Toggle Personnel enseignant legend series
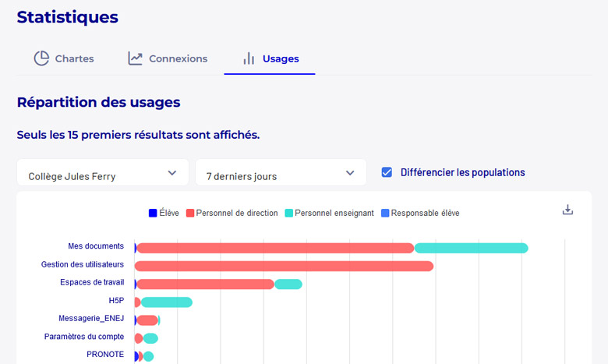Viewport: 608px width, 364px height. 329,213
